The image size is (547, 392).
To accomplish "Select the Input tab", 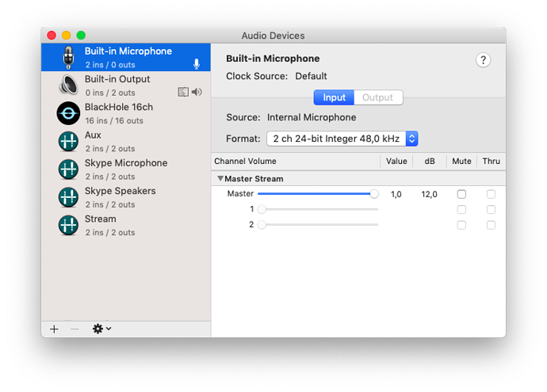I will coord(334,97).
